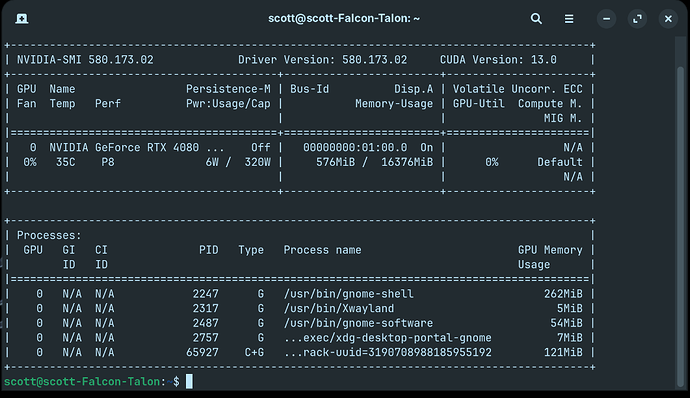Image resolution: width=690 pixels, height=398 pixels.
Task: Click the terminal cursor at the prompt
Action: click(x=189, y=381)
